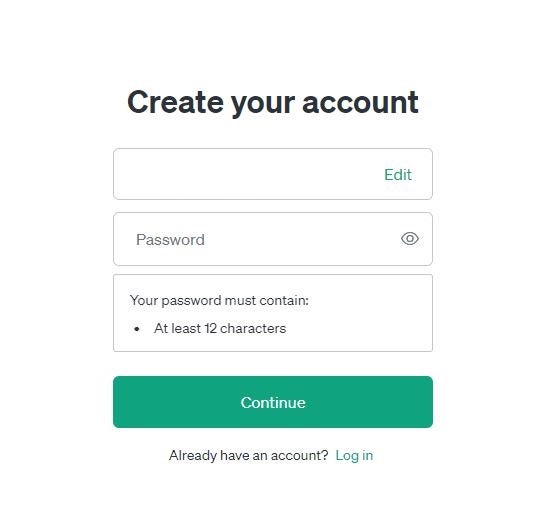Click the word 'characters' in requirements
The image size is (533, 512).
click(x=253, y=328)
